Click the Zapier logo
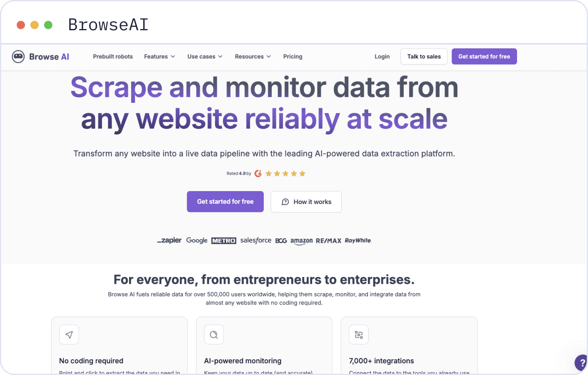This screenshot has height=375, width=588. (x=169, y=240)
